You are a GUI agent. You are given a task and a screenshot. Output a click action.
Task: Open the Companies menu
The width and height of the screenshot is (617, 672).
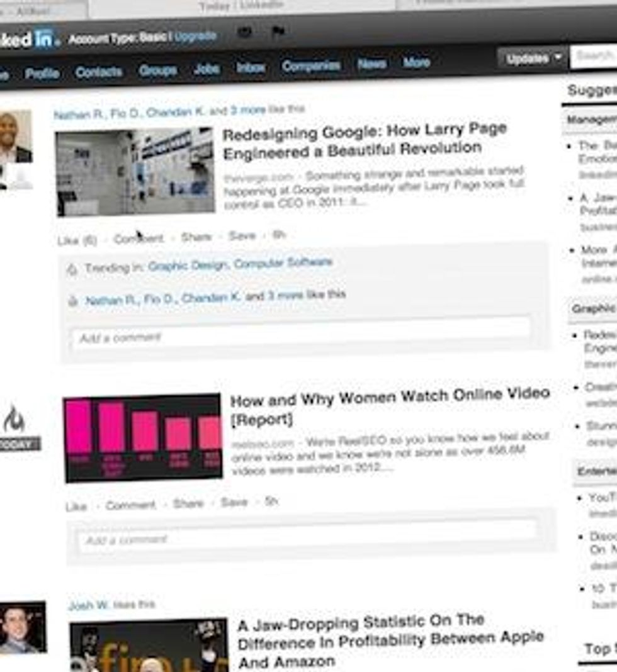point(311,65)
